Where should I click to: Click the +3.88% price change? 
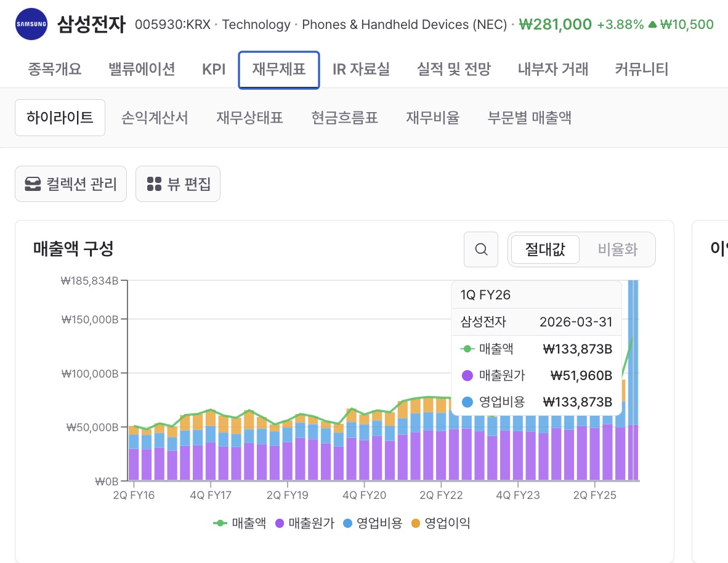620,25
